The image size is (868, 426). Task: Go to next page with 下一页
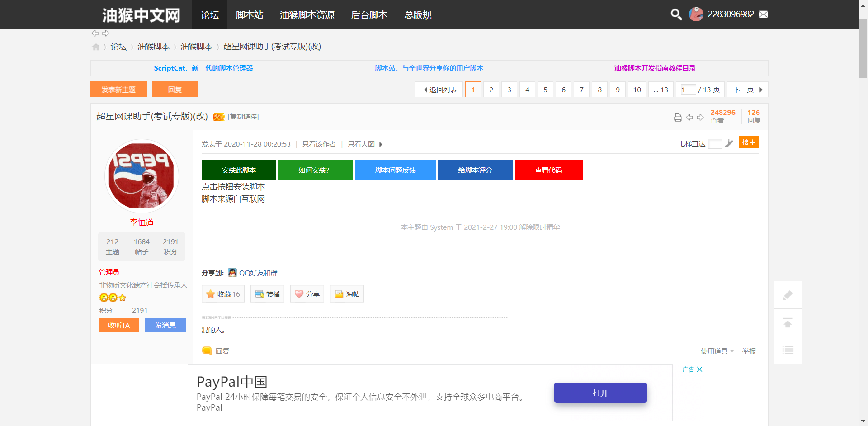[747, 90]
